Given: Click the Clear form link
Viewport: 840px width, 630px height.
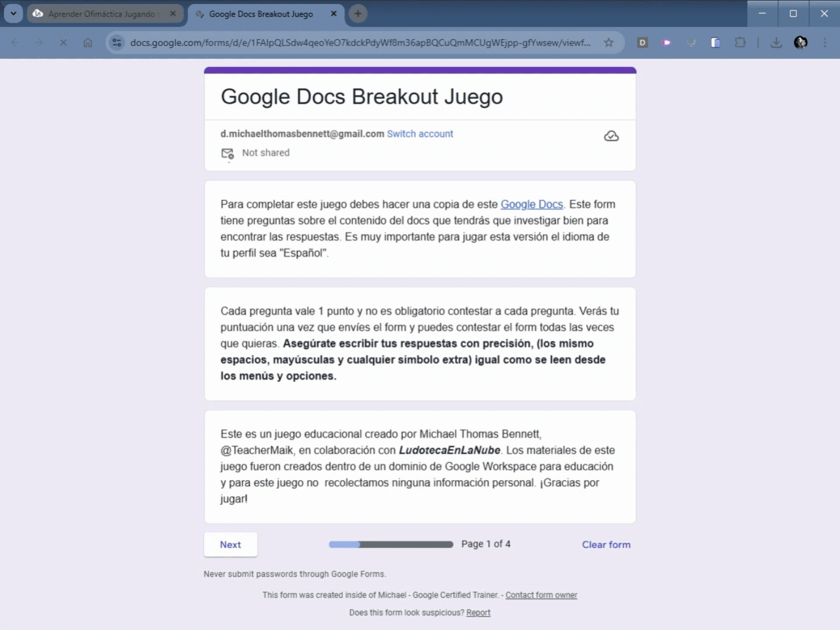Looking at the screenshot, I should [606, 544].
